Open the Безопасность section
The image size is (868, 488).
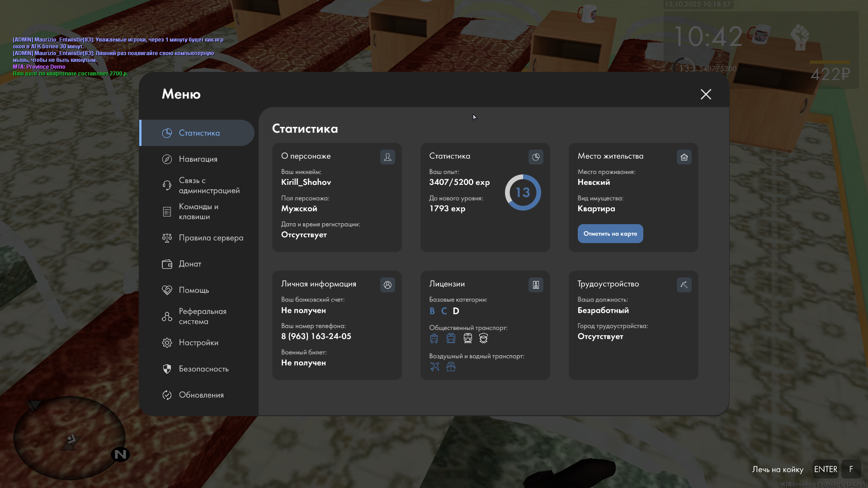[203, 369]
